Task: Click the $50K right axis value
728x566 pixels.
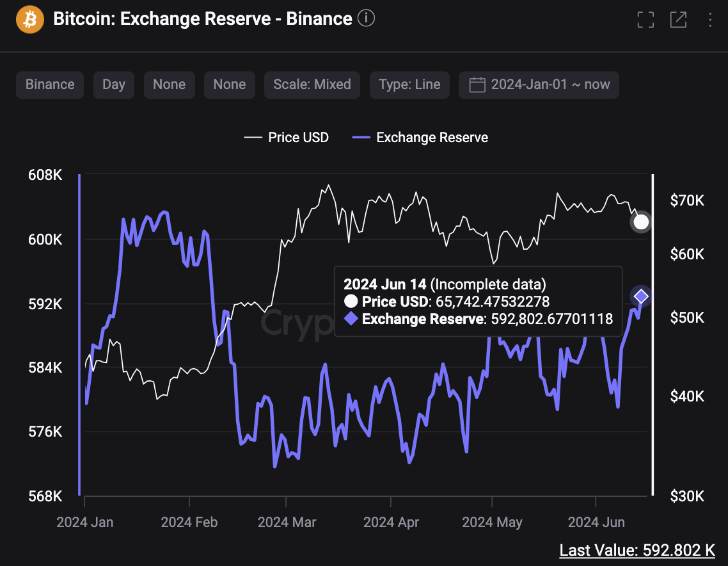Action: pyautogui.click(x=687, y=318)
